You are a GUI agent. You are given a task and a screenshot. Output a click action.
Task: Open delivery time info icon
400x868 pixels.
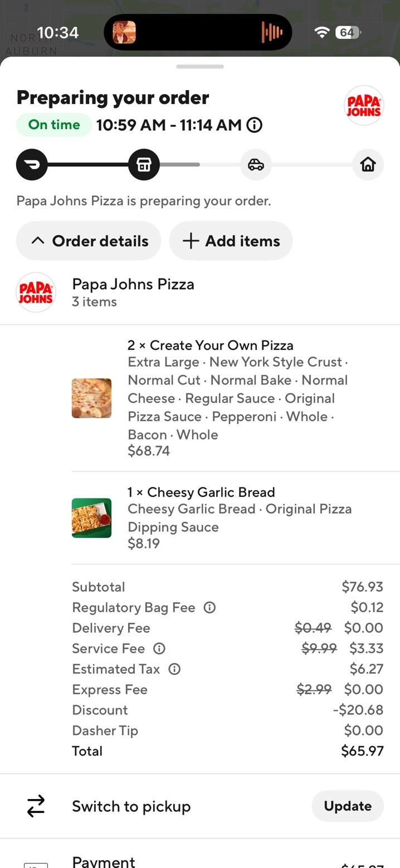(254, 125)
